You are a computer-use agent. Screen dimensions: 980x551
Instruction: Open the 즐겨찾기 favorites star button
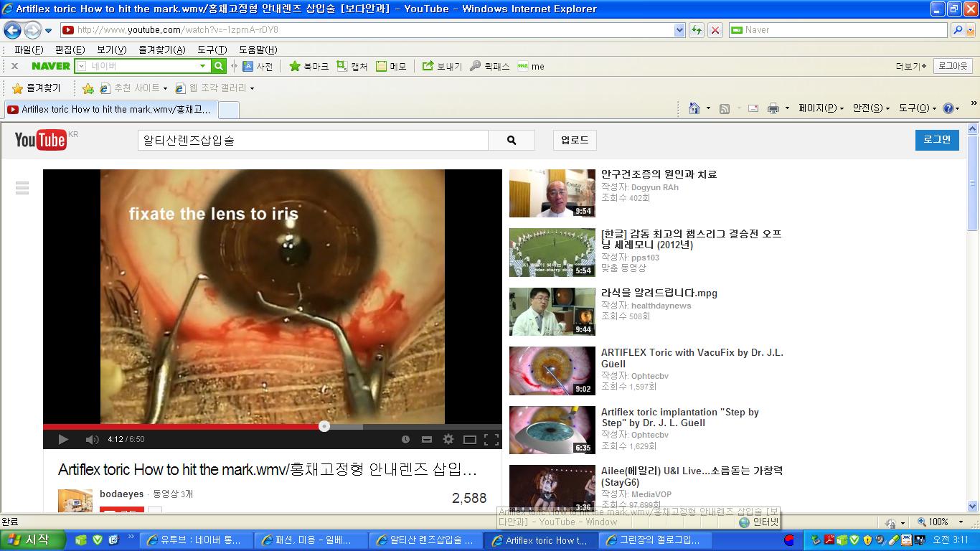[37, 88]
